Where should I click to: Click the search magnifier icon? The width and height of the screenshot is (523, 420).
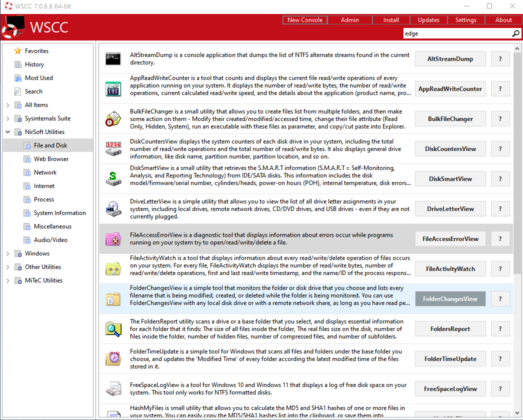(x=515, y=33)
